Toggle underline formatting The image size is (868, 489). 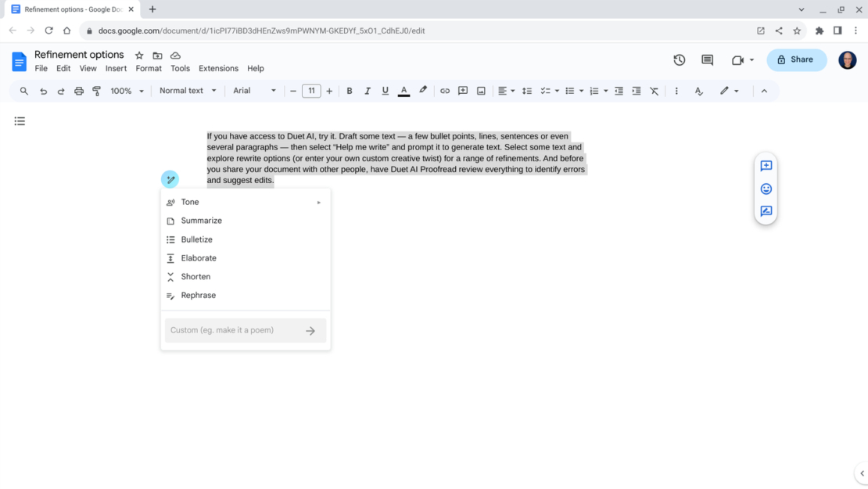385,91
